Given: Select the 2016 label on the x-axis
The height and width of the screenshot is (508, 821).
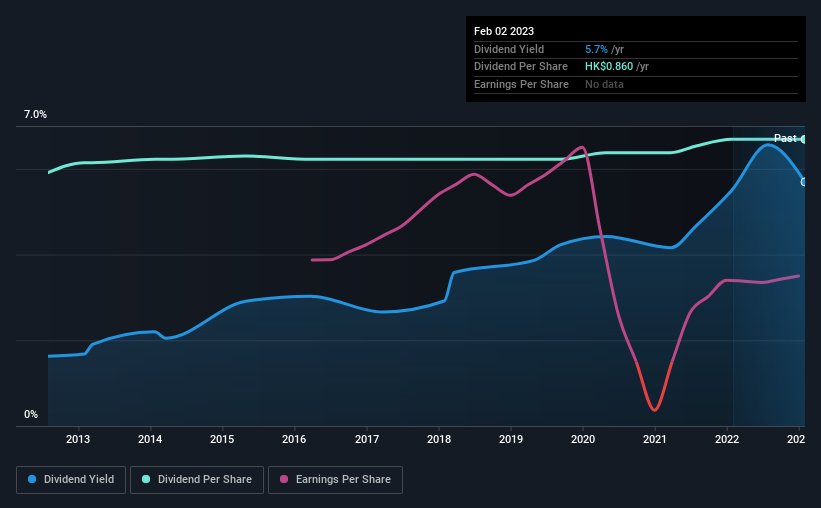Looking at the screenshot, I should (x=294, y=439).
